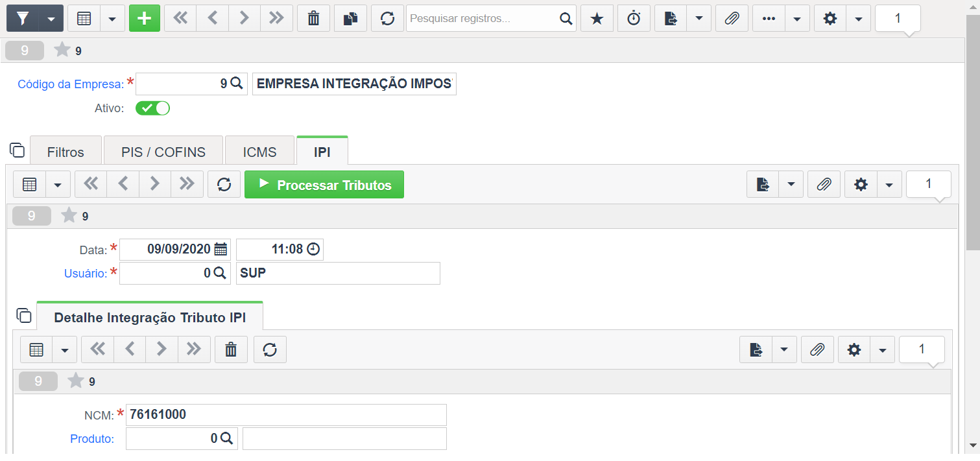Screen dimensions: 980x461
Task: Open the Produto link
Action: (x=92, y=439)
